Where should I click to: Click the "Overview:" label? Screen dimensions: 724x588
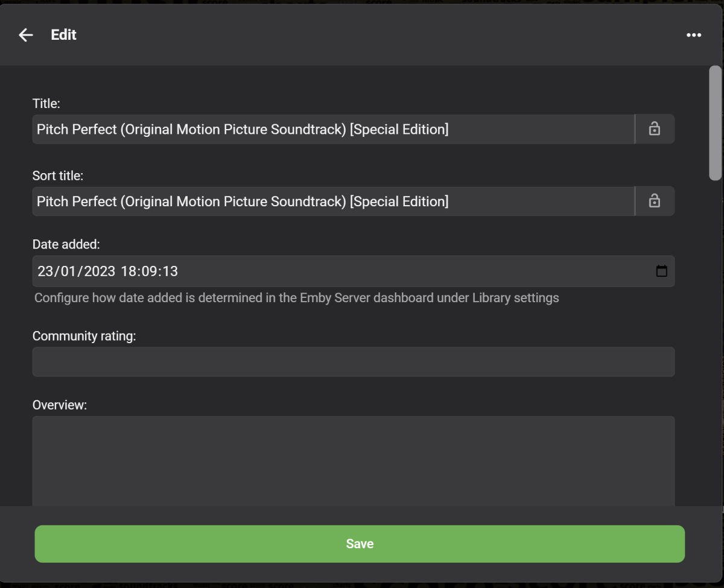60,405
